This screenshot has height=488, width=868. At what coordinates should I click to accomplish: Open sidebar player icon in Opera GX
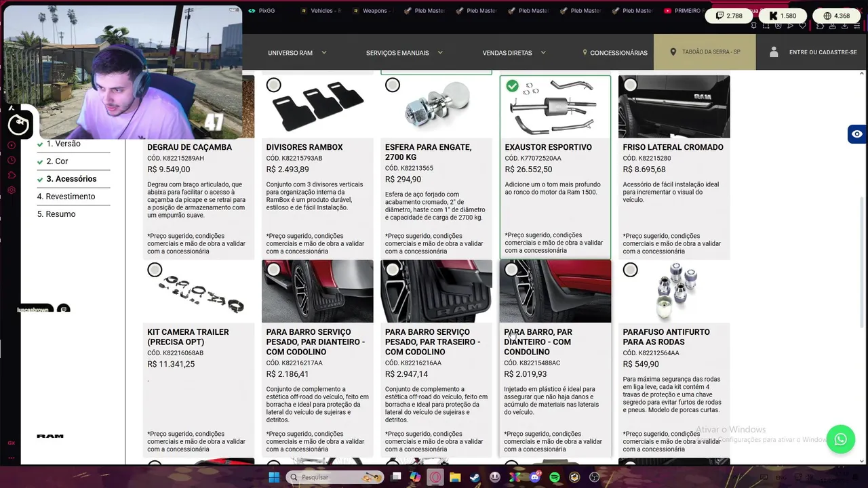(12, 146)
